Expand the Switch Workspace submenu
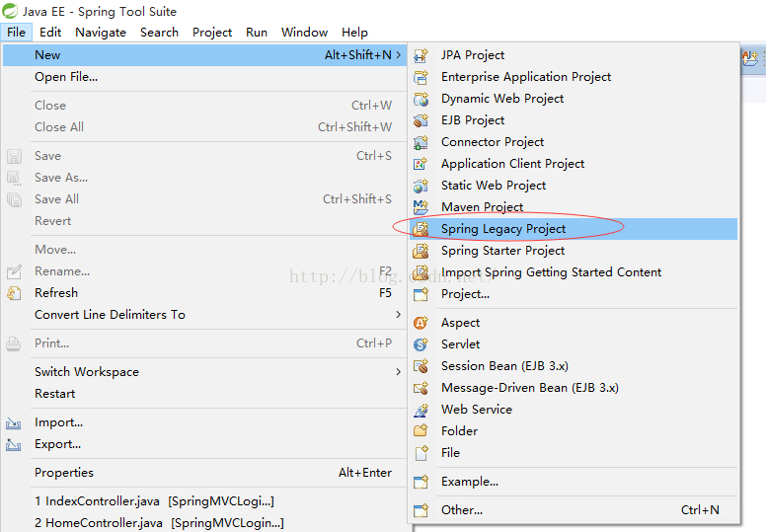The image size is (766, 532). 399,372
